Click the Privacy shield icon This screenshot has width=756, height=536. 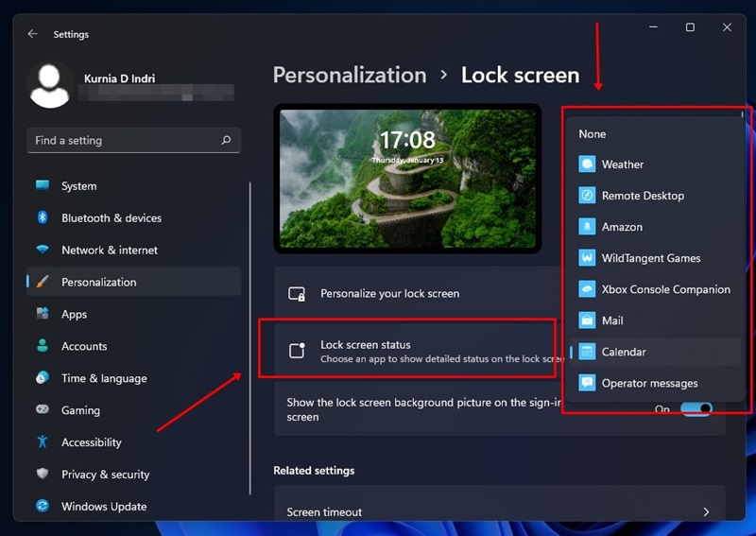point(43,474)
